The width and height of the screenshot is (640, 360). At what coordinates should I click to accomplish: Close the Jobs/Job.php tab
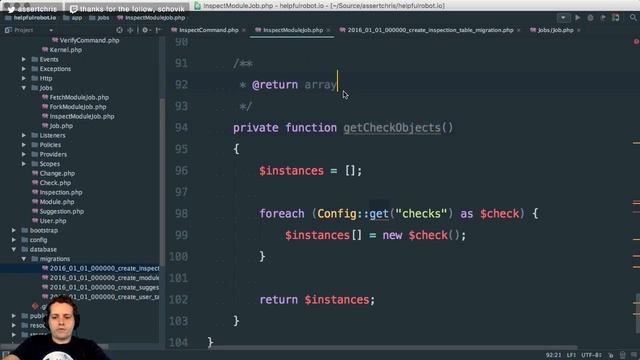click(579, 31)
